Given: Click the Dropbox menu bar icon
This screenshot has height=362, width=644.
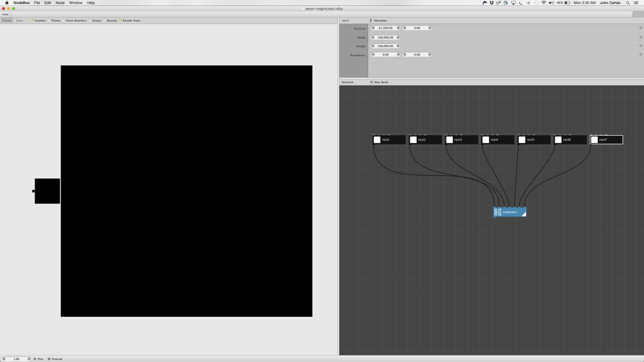Looking at the screenshot, I should [491, 3].
